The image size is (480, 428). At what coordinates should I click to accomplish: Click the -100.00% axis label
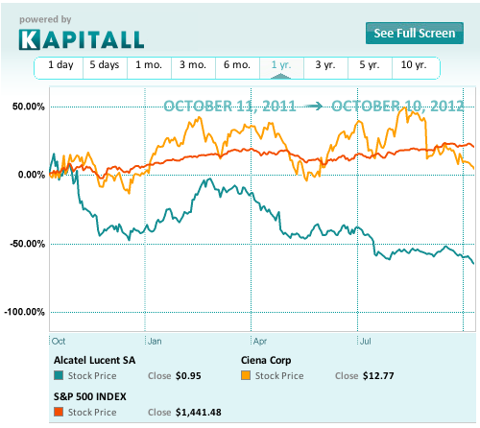24,312
